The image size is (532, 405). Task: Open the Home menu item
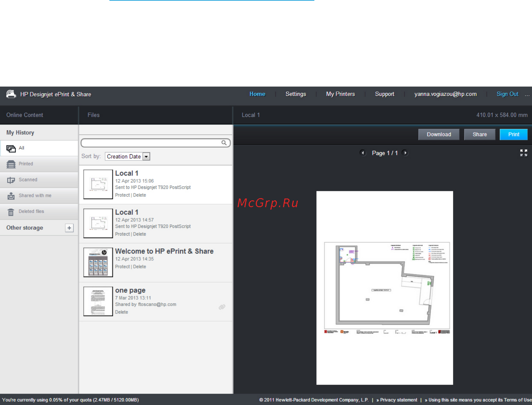257,94
